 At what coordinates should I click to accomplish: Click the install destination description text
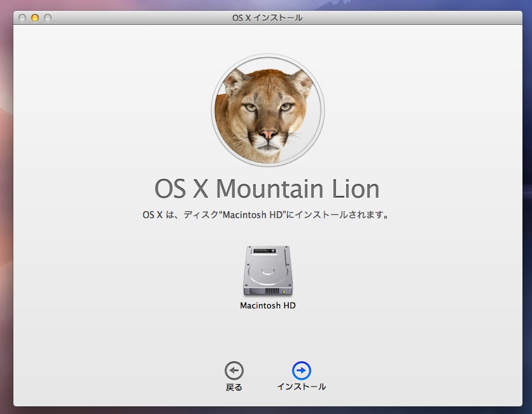[x=265, y=214]
